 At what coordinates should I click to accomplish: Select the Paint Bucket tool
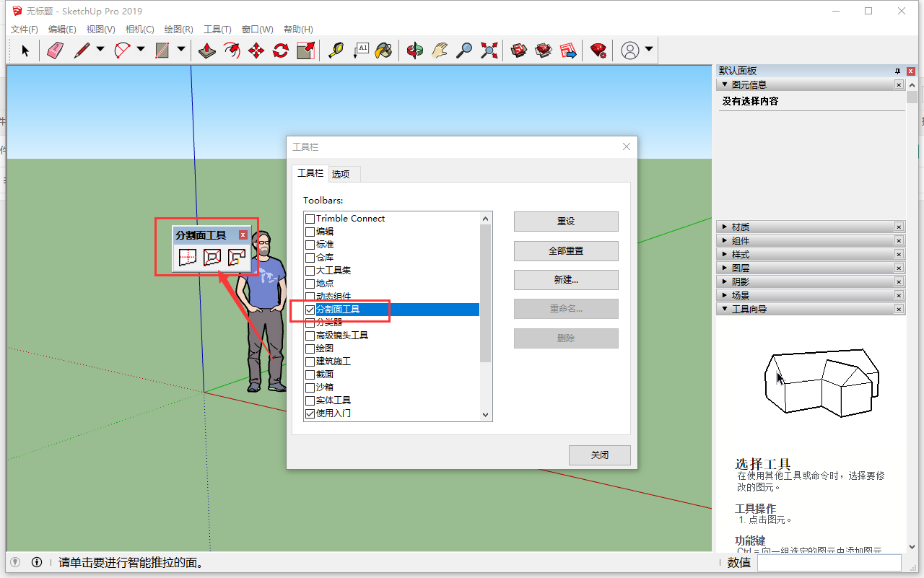384,51
